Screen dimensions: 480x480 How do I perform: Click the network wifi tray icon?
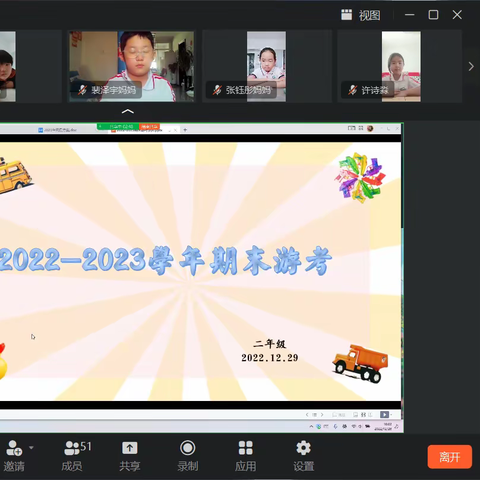(354, 426)
